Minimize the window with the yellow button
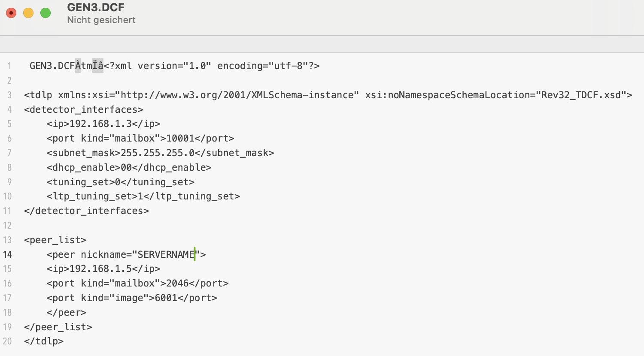The height and width of the screenshot is (356, 644). pyautogui.click(x=28, y=13)
